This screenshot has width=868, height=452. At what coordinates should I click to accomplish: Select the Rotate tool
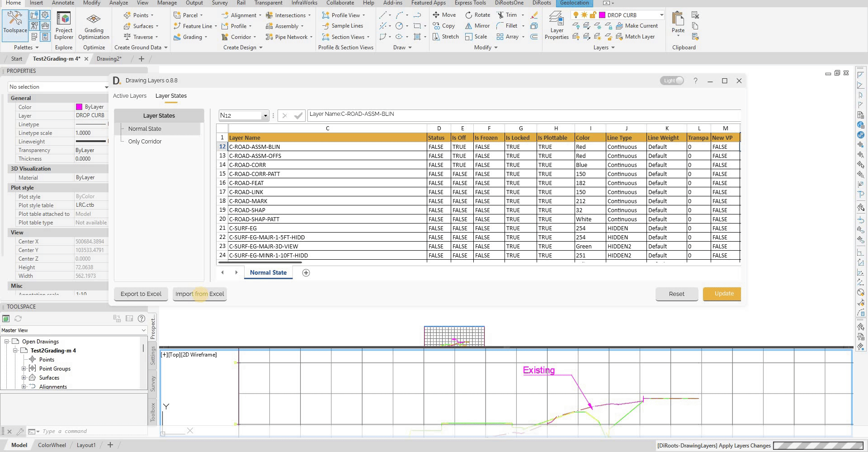(x=477, y=15)
